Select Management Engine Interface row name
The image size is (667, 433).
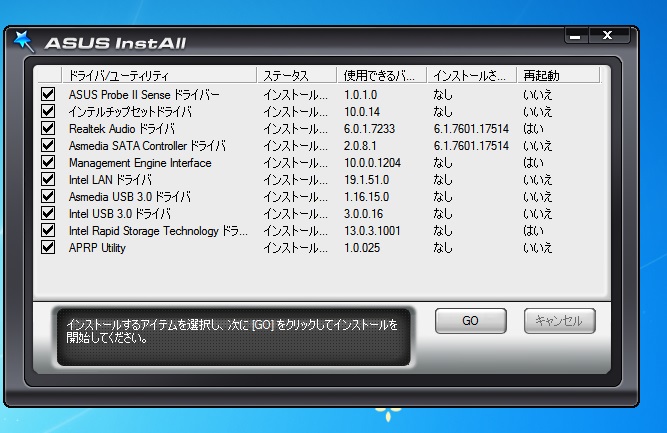click(x=140, y=162)
